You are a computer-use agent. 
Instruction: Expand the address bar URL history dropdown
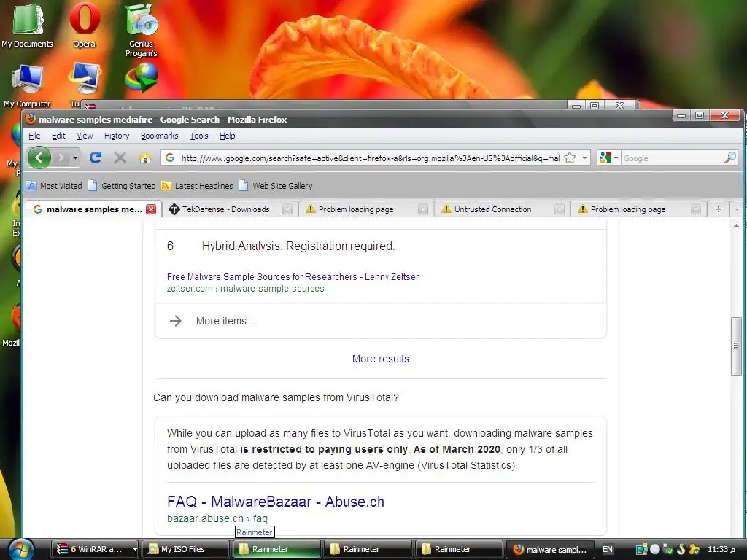pyautogui.click(x=584, y=157)
